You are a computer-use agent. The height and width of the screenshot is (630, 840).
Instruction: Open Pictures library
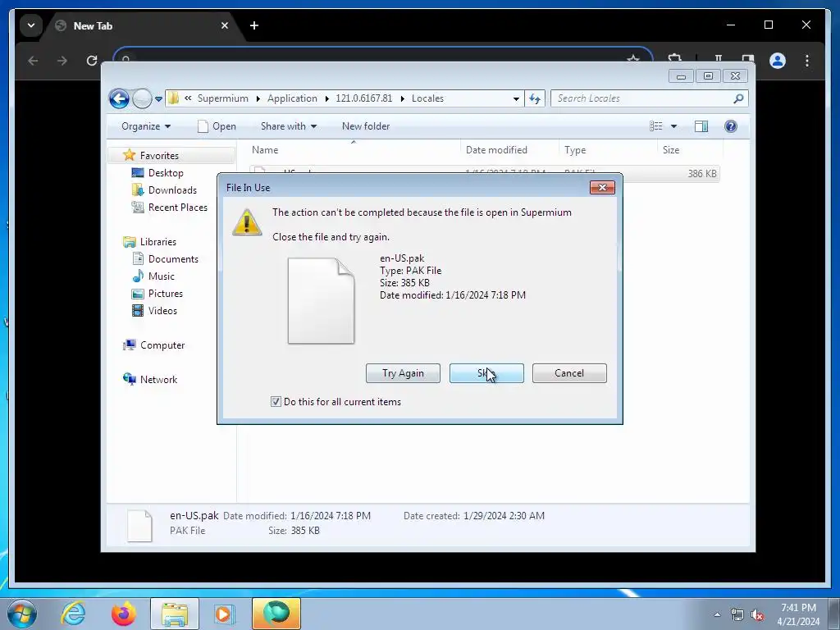[x=165, y=294]
